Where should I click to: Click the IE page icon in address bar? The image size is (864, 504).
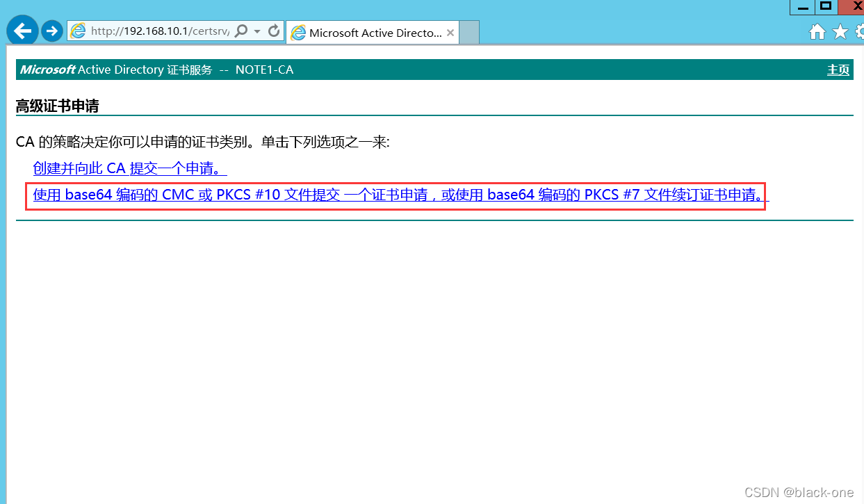[78, 31]
